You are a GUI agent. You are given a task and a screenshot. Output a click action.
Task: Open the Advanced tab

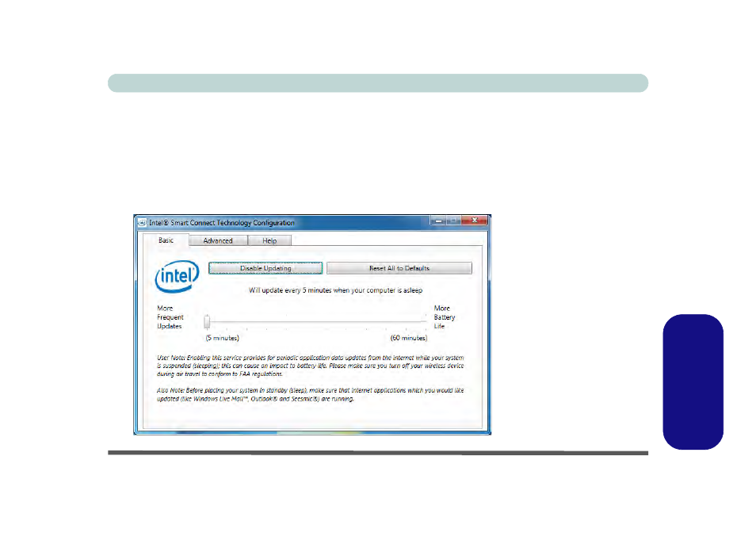(x=218, y=240)
